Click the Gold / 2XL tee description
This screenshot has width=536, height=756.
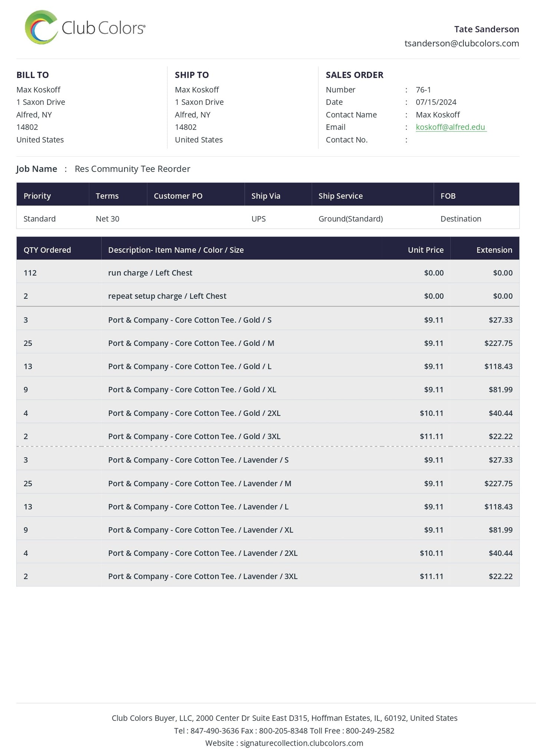(194, 413)
